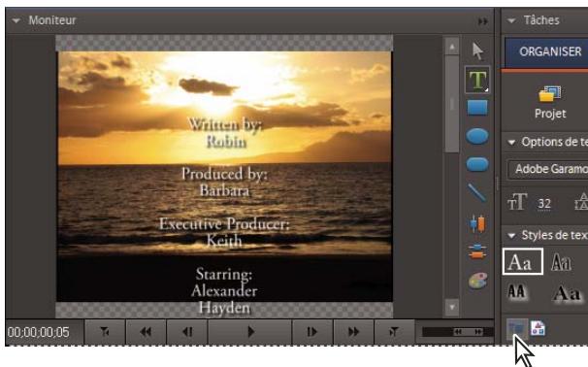Click the 'Moniteur' panel title
The width and height of the screenshot is (588, 367).
[52, 20]
